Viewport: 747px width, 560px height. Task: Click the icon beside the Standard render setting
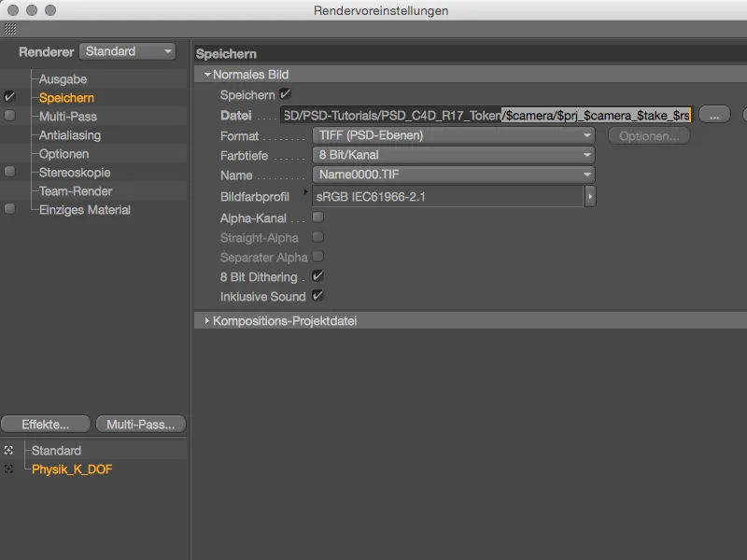tap(8, 450)
